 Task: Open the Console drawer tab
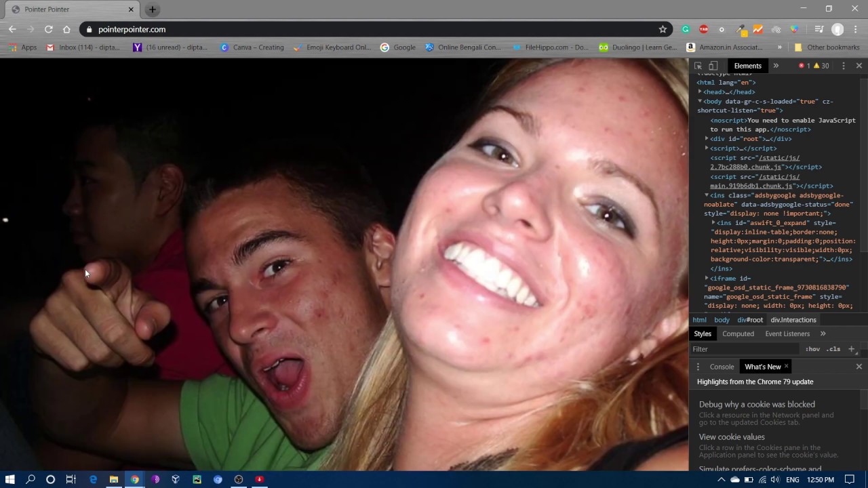tap(722, 367)
